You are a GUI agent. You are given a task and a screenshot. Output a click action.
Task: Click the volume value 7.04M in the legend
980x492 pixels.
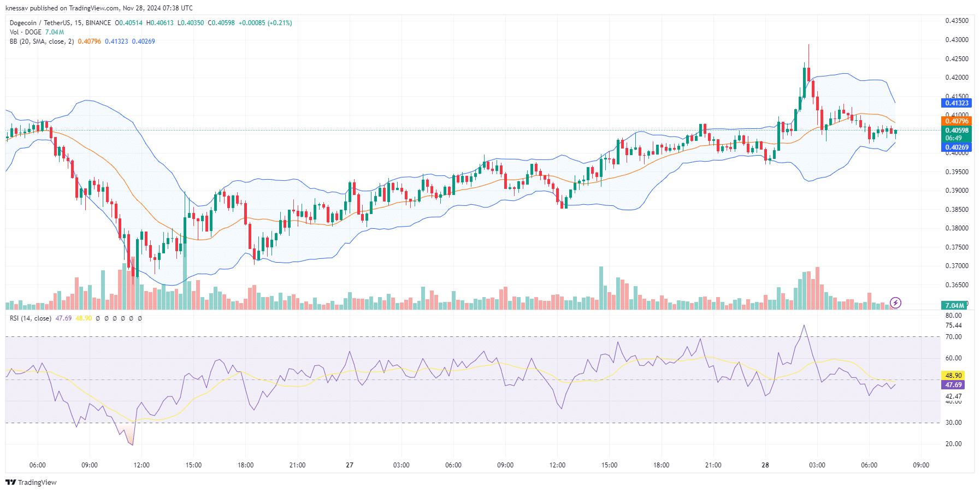[x=55, y=32]
